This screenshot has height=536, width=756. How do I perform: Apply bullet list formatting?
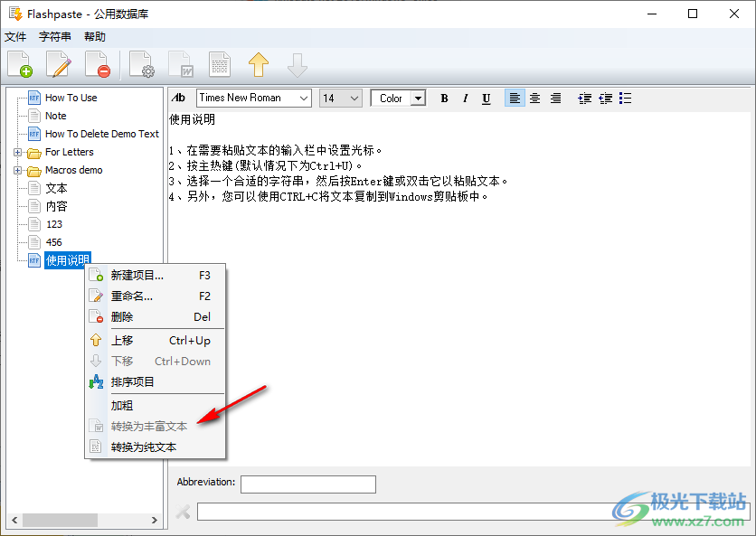tap(625, 98)
